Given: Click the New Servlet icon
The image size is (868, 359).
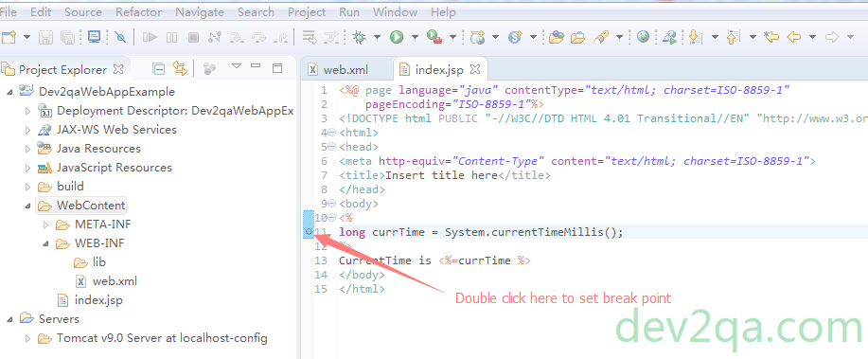Looking at the screenshot, I should click(516, 37).
